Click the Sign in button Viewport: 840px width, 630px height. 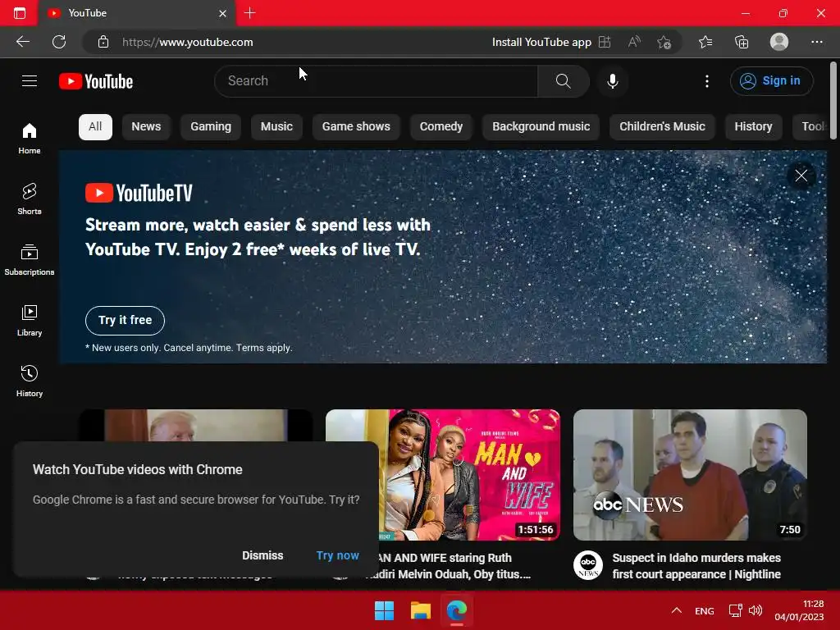pyautogui.click(x=771, y=81)
